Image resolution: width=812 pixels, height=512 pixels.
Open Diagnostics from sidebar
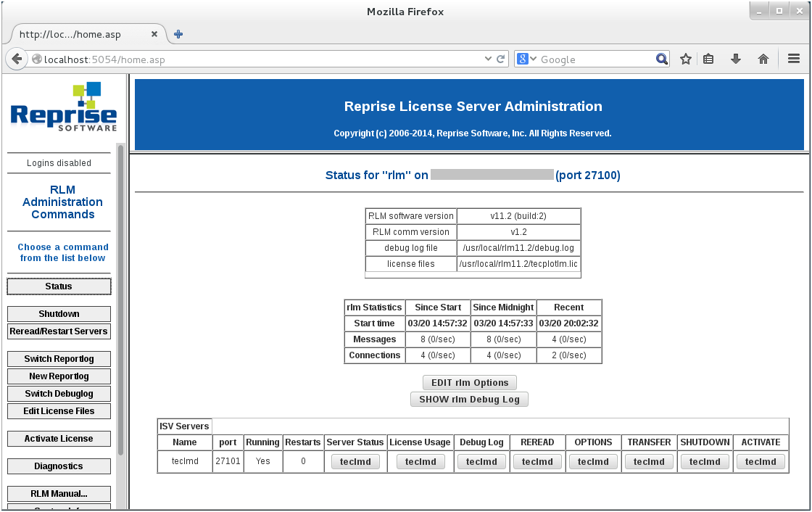click(59, 466)
